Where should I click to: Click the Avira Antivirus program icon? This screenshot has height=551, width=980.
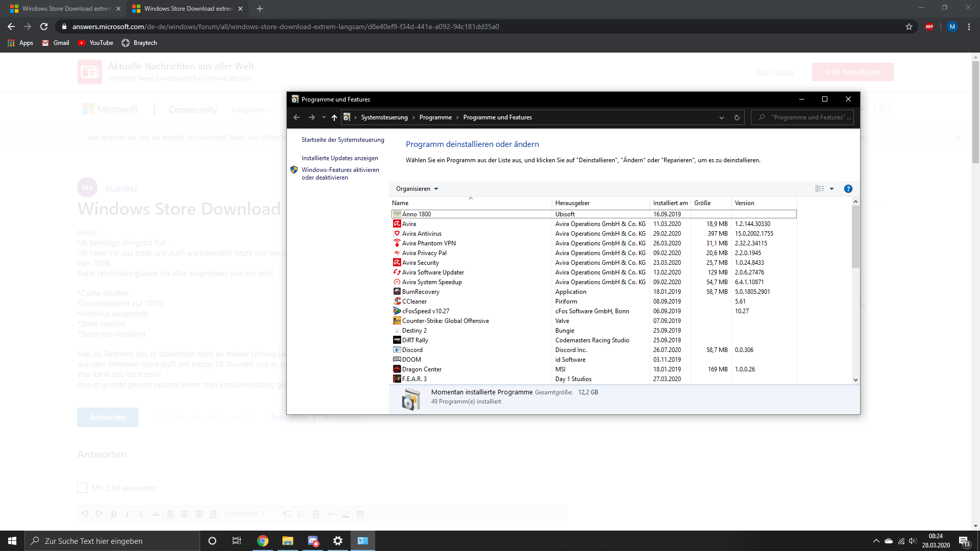coord(397,234)
